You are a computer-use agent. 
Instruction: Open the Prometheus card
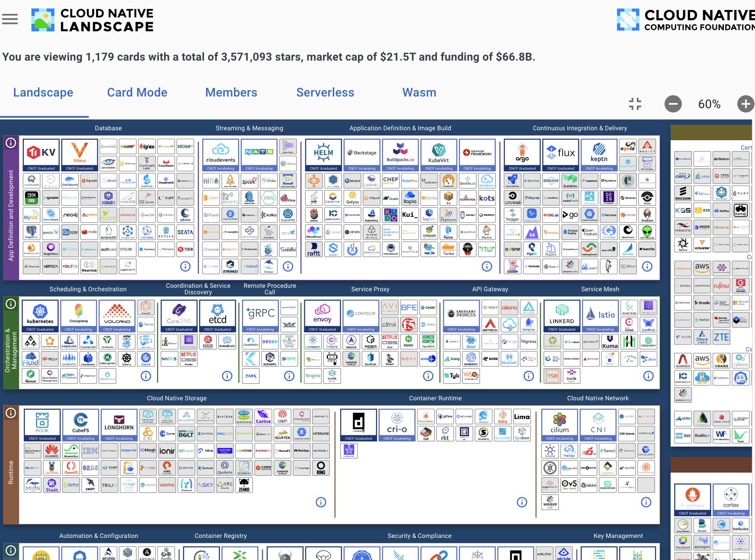point(693,500)
